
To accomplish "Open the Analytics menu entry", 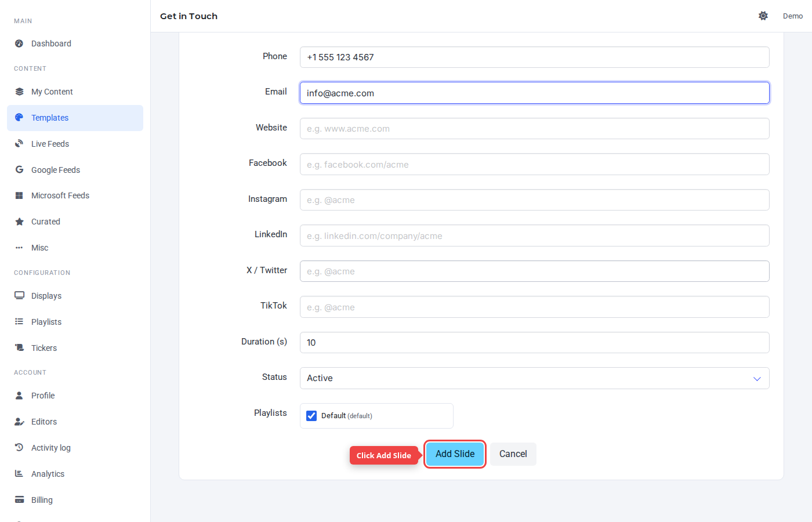I will pos(75,474).
